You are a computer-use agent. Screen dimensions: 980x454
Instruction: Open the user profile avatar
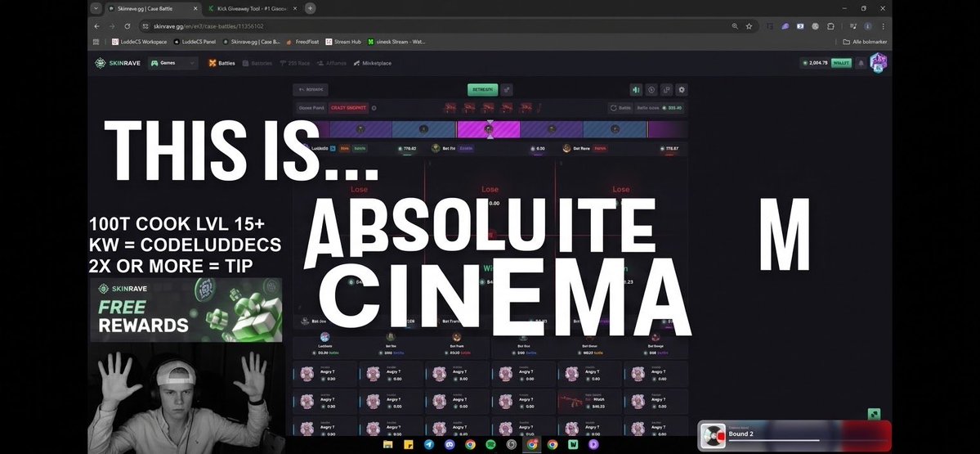(878, 63)
